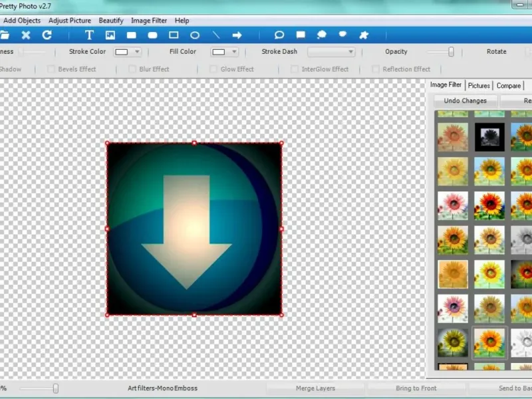Open the Beautify menu
This screenshot has width=532, height=399.
point(111,21)
